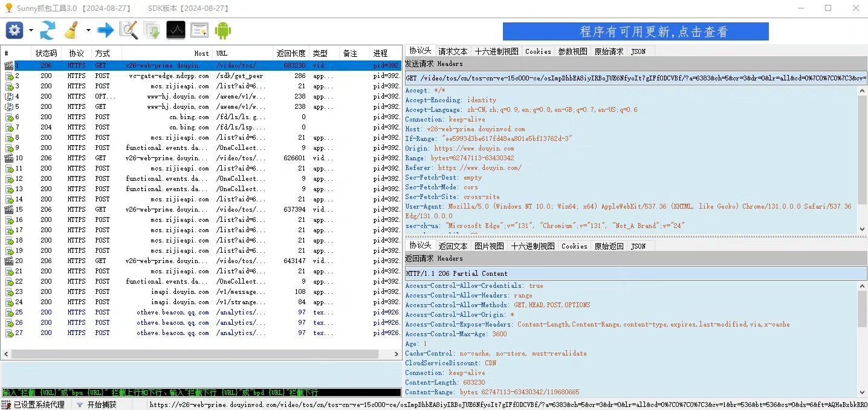This screenshot has width=868, height=410.
Task: Open the magnifier and pencil search icon
Action: tap(128, 30)
